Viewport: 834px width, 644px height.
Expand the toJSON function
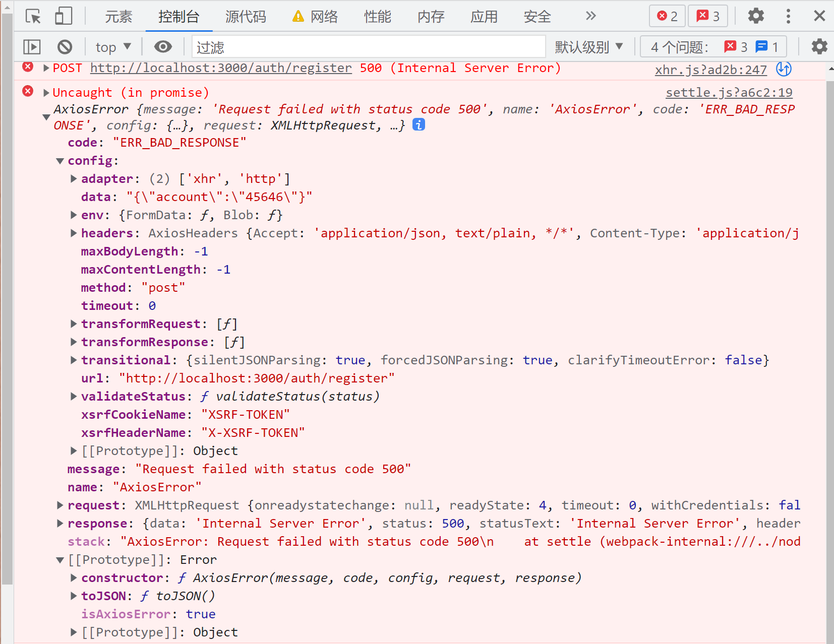74,596
